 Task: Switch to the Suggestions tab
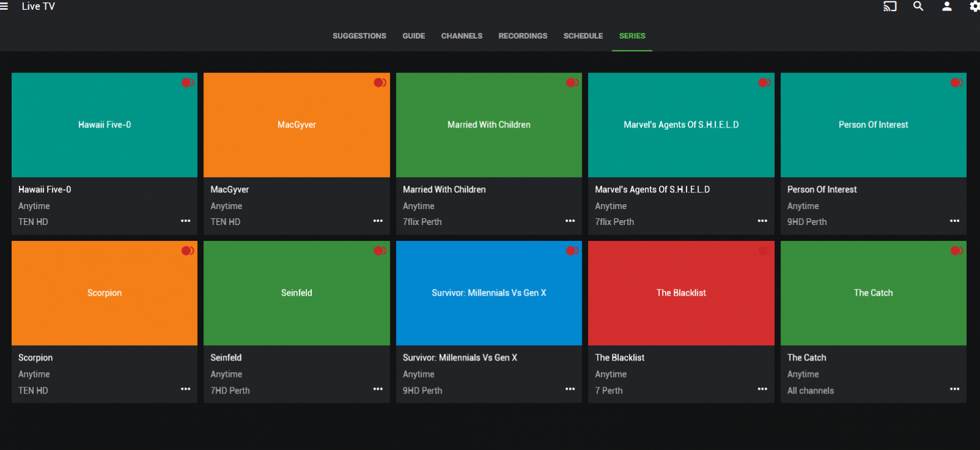click(360, 36)
